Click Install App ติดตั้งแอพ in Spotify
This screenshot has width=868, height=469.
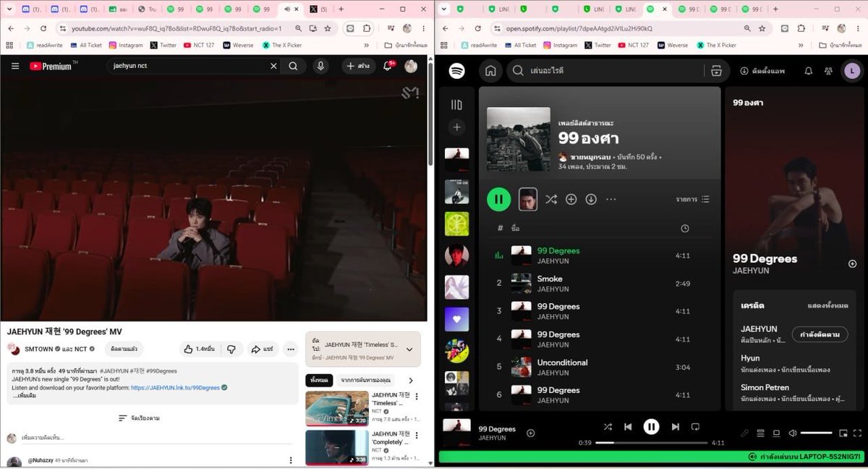click(x=762, y=71)
